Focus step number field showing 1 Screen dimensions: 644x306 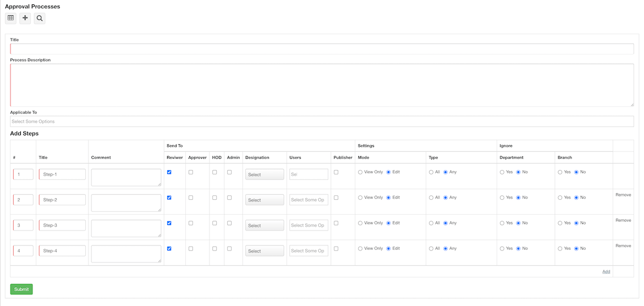tap(23, 174)
